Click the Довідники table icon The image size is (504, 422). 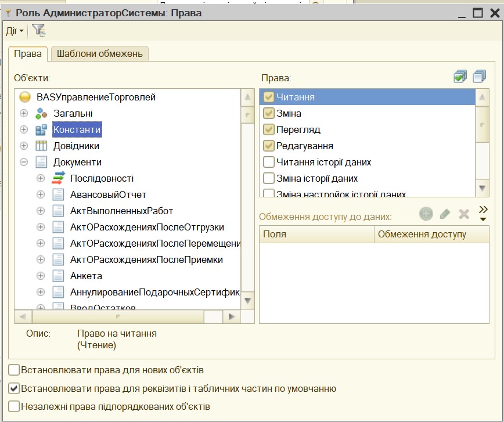click(x=41, y=146)
